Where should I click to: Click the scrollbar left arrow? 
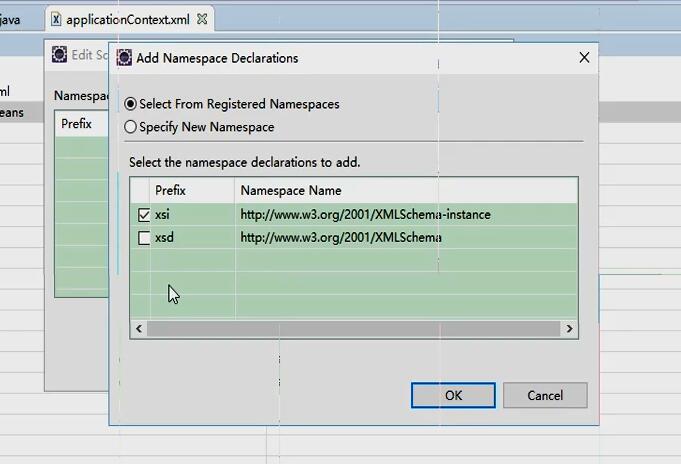tap(139, 328)
